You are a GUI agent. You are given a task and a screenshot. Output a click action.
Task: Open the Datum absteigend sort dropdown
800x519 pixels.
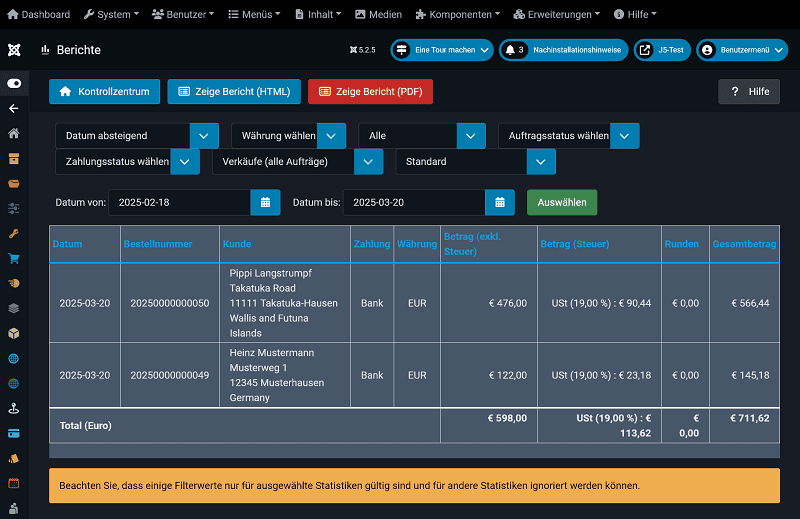pos(136,136)
